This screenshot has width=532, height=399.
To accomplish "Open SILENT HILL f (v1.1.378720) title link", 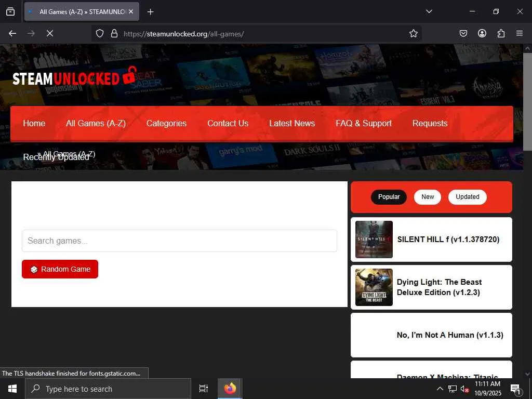I will pos(448,239).
